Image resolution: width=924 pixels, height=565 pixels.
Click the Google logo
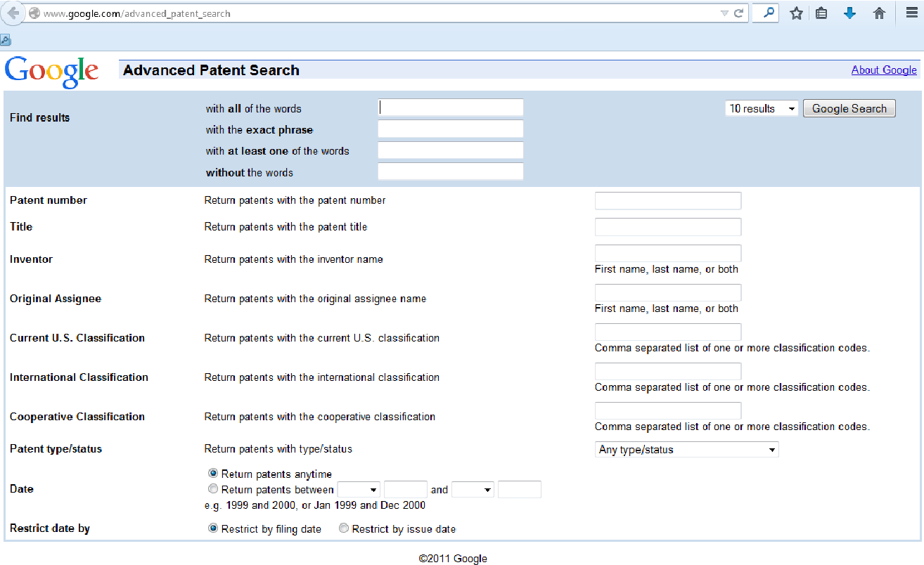pyautogui.click(x=51, y=72)
